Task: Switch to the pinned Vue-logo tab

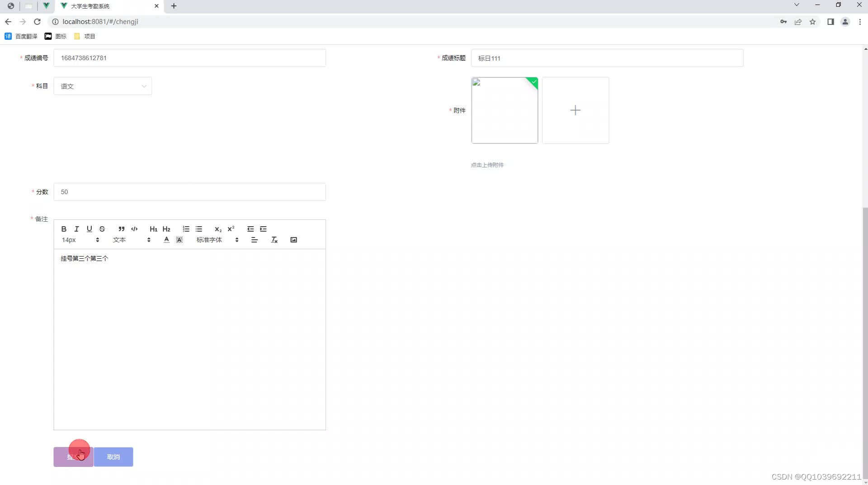Action: point(46,6)
